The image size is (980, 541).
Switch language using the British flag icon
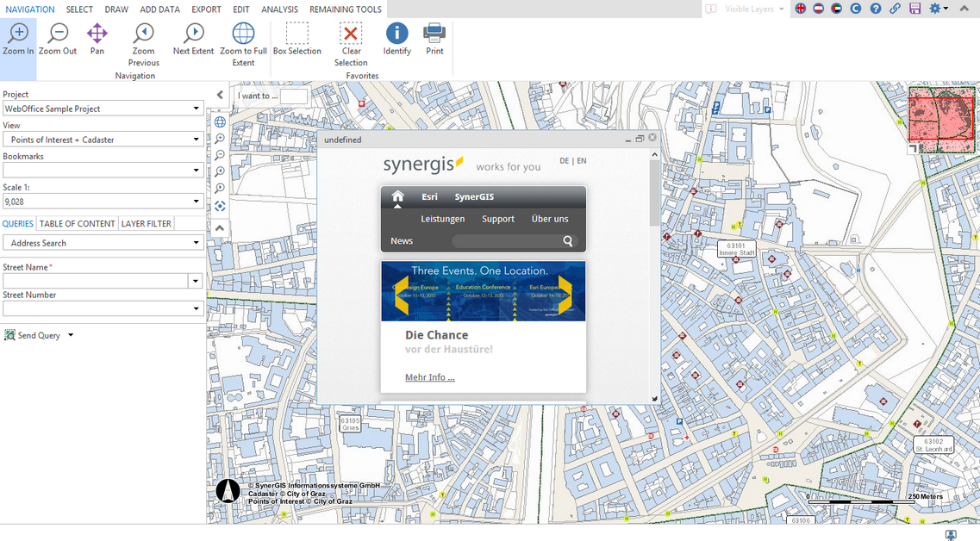(801, 9)
